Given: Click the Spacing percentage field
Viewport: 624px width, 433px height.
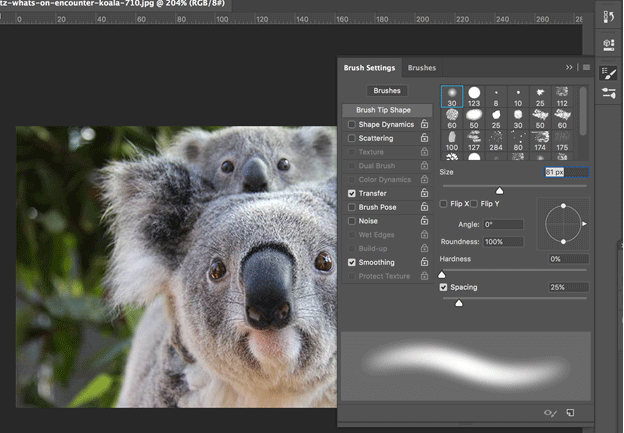Looking at the screenshot, I should [x=568, y=287].
